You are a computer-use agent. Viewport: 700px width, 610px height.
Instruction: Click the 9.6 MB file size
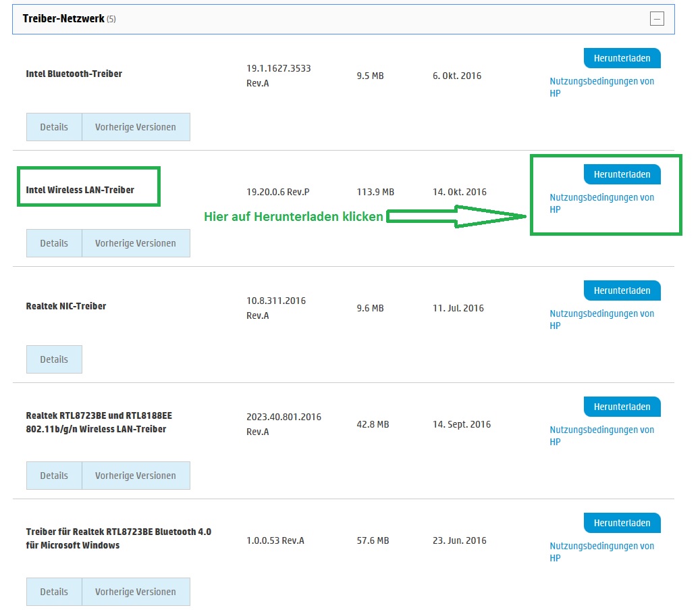pyautogui.click(x=370, y=308)
